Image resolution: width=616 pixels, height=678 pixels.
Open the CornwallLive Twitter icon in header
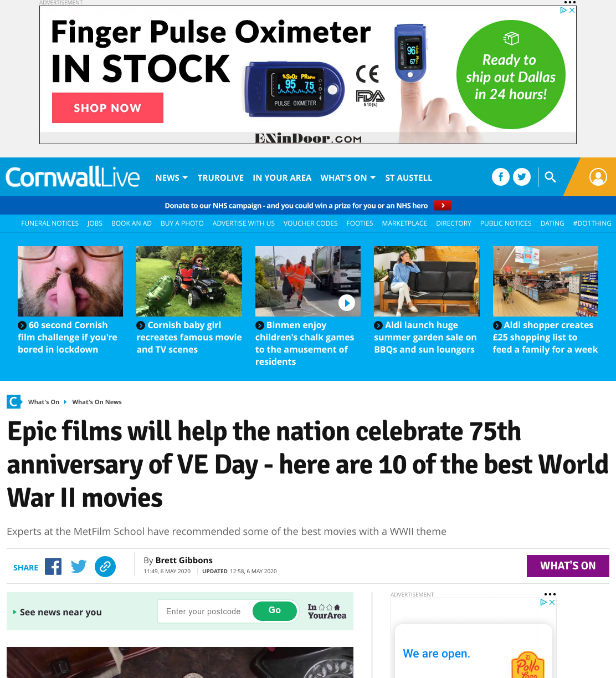click(x=522, y=177)
